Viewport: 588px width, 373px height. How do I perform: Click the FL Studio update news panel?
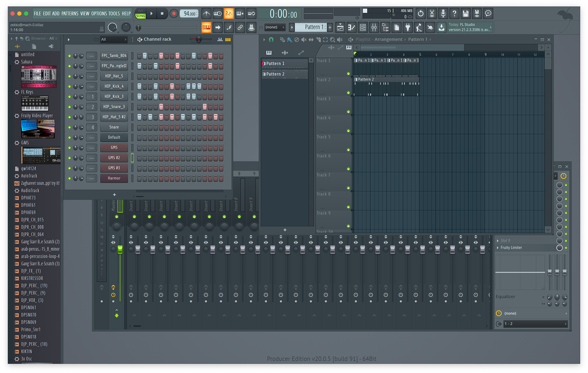(x=469, y=27)
